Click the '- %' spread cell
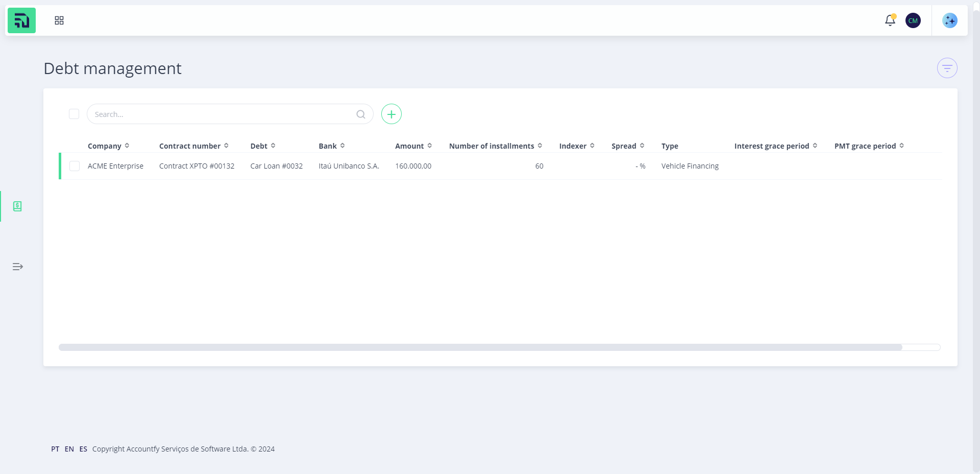Viewport: 980px width, 474px height. pos(641,166)
